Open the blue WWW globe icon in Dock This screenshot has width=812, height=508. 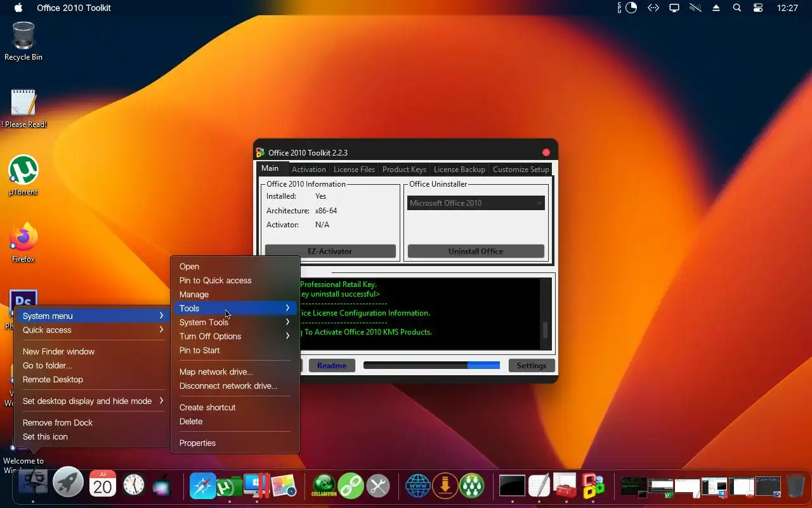point(419,486)
